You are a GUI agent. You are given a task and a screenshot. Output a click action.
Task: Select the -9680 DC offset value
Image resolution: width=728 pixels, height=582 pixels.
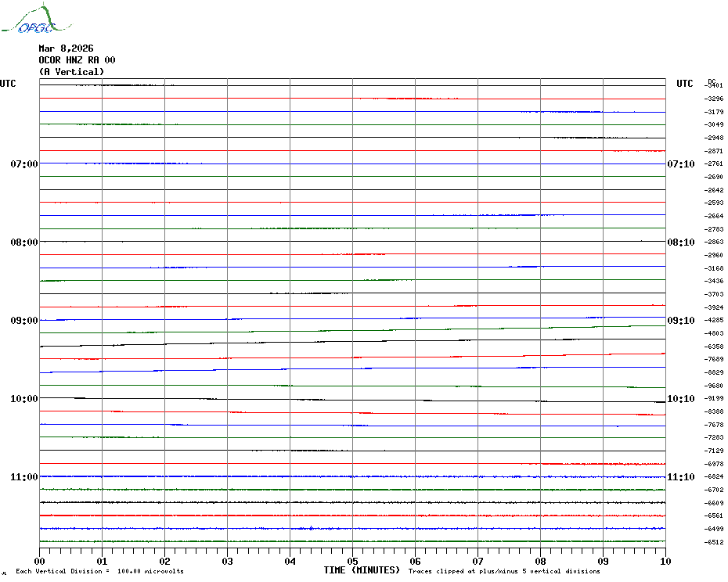click(714, 386)
